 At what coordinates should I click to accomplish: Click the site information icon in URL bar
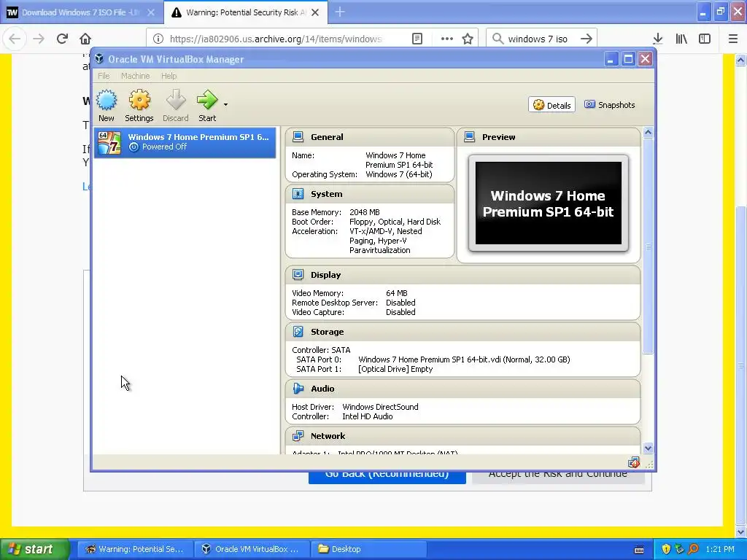coord(158,39)
